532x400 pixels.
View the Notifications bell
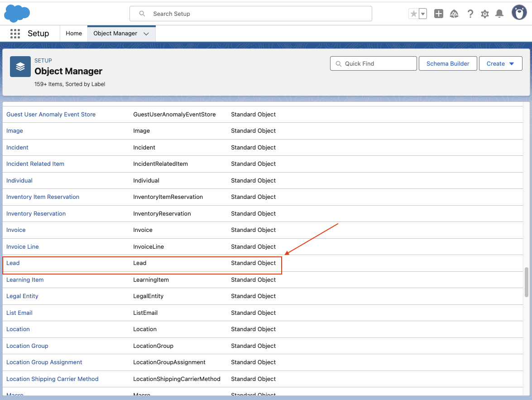[499, 14]
